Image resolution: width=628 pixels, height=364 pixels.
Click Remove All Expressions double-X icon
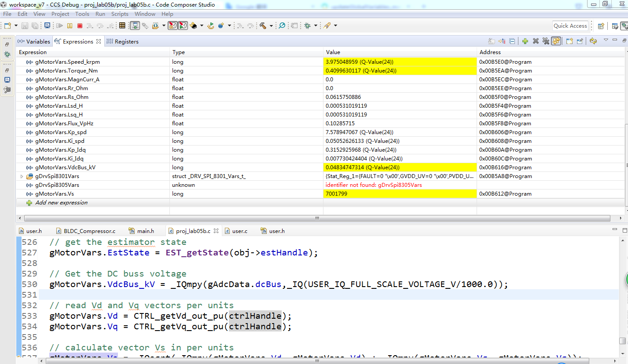[546, 41]
